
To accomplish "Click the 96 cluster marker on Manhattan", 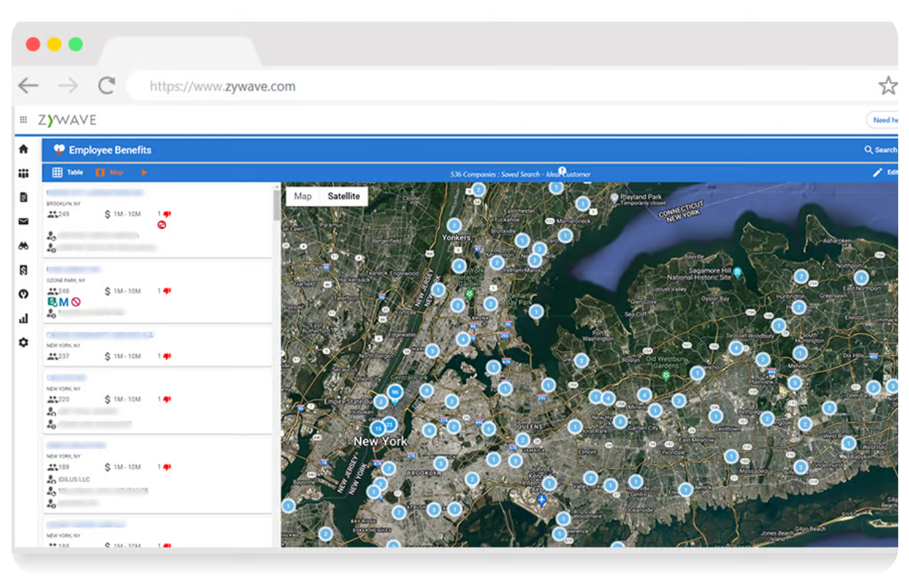I will pos(395,392).
